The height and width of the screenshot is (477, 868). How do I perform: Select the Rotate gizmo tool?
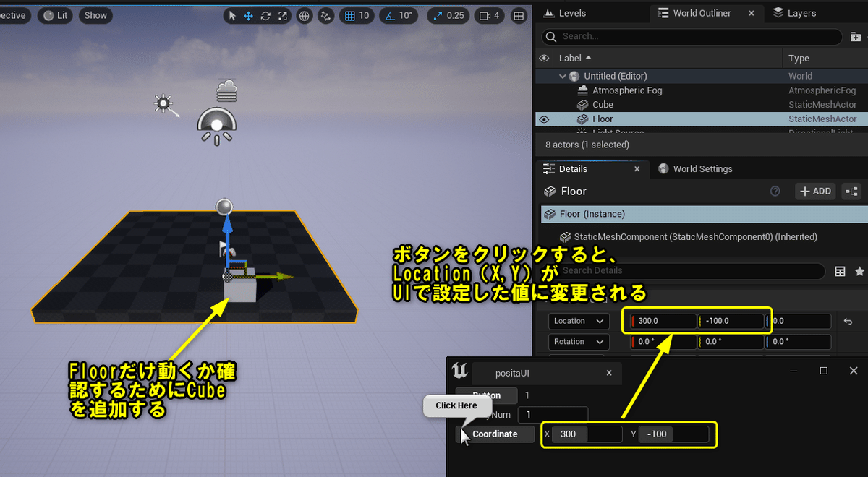point(265,15)
